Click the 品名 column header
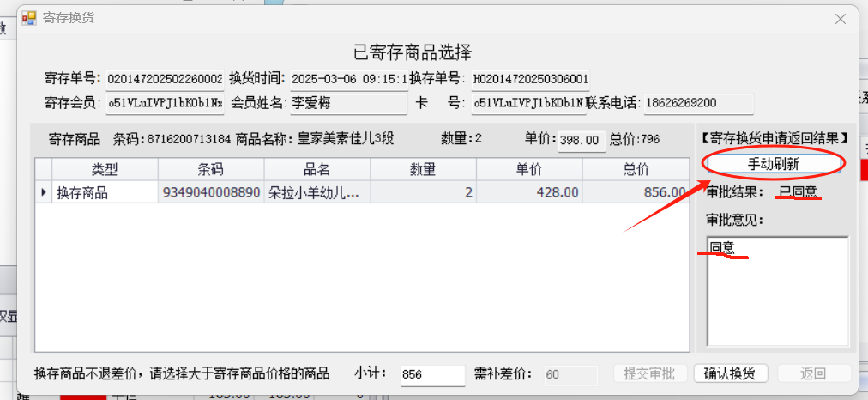The height and width of the screenshot is (400, 868). [317, 169]
